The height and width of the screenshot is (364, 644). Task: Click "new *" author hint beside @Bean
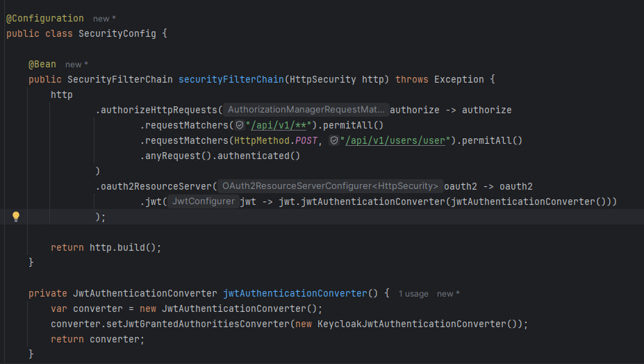point(76,65)
